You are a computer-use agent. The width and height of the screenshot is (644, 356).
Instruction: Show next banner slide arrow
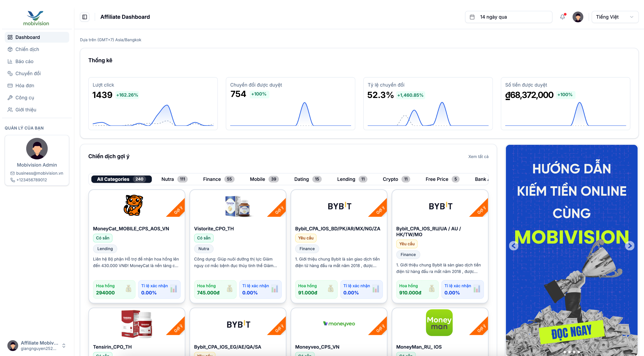point(629,246)
